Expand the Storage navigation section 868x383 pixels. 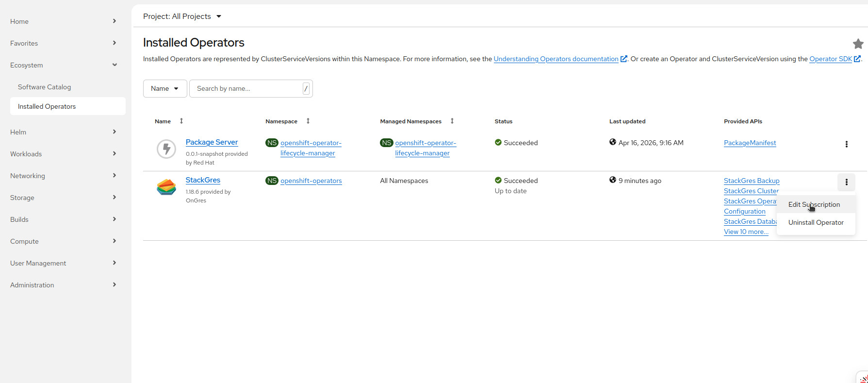pos(63,198)
